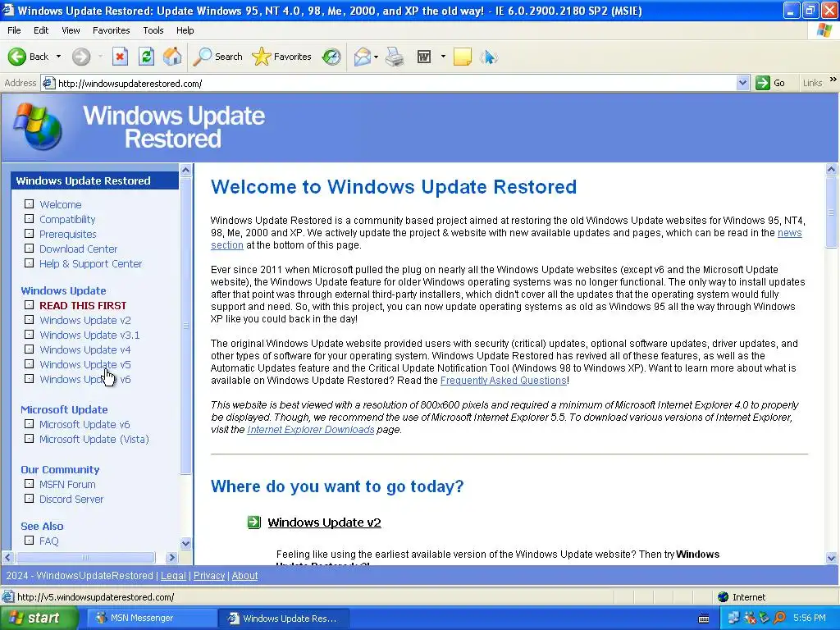This screenshot has height=630, width=840.
Task: Open the Welcome sidebar link
Action: (61, 204)
